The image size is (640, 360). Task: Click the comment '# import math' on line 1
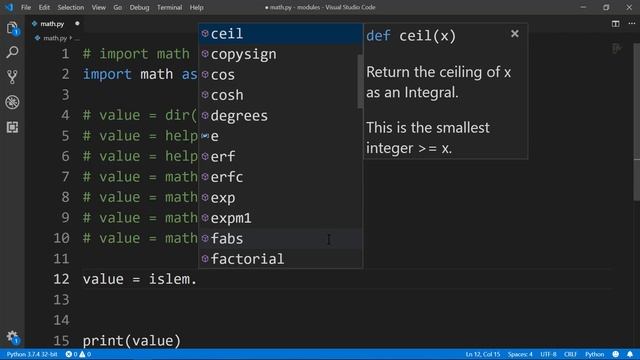tap(136, 54)
